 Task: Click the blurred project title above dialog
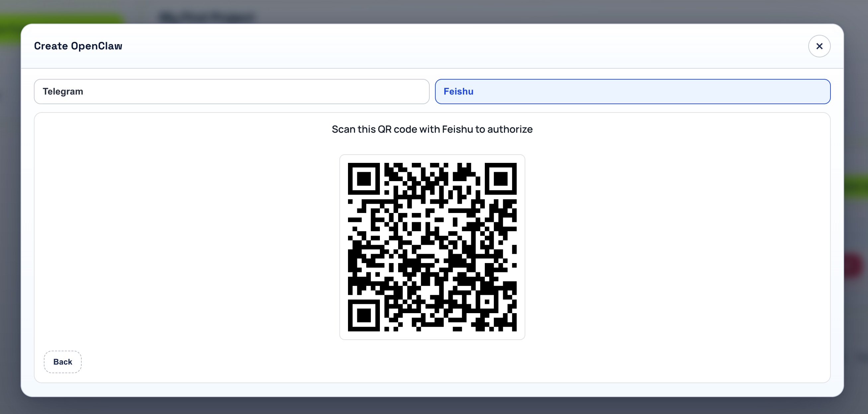click(206, 17)
